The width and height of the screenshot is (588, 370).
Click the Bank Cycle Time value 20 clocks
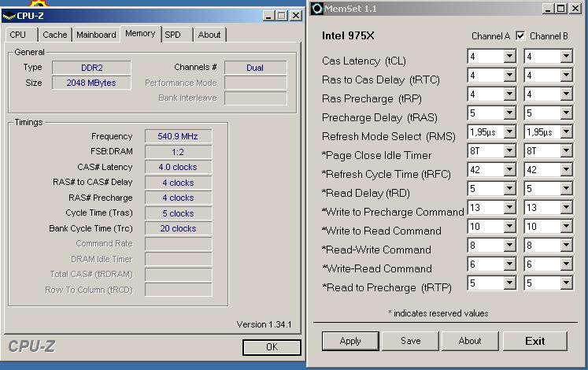click(x=178, y=228)
